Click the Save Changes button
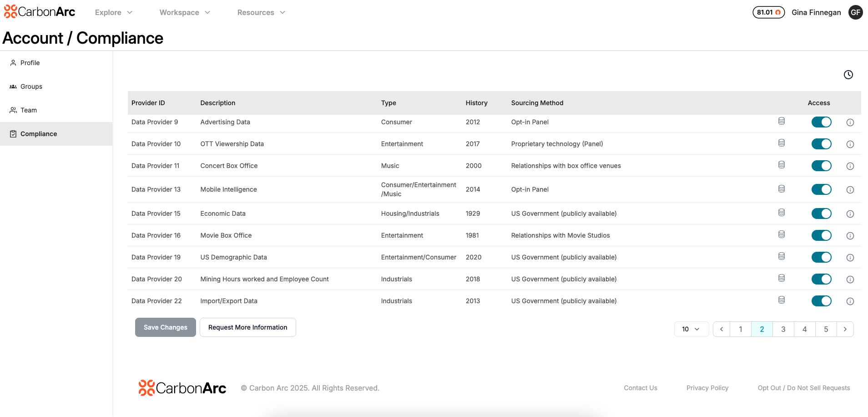The image size is (868, 417). point(165,327)
